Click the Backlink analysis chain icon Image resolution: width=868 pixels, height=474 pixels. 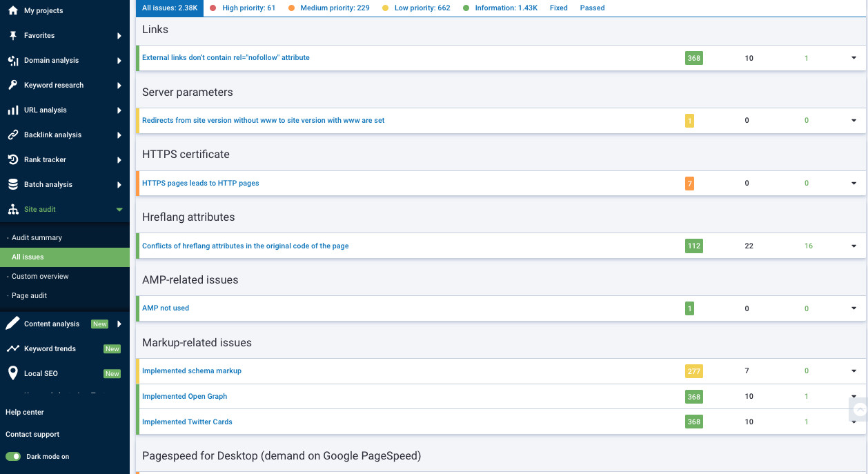pos(12,135)
